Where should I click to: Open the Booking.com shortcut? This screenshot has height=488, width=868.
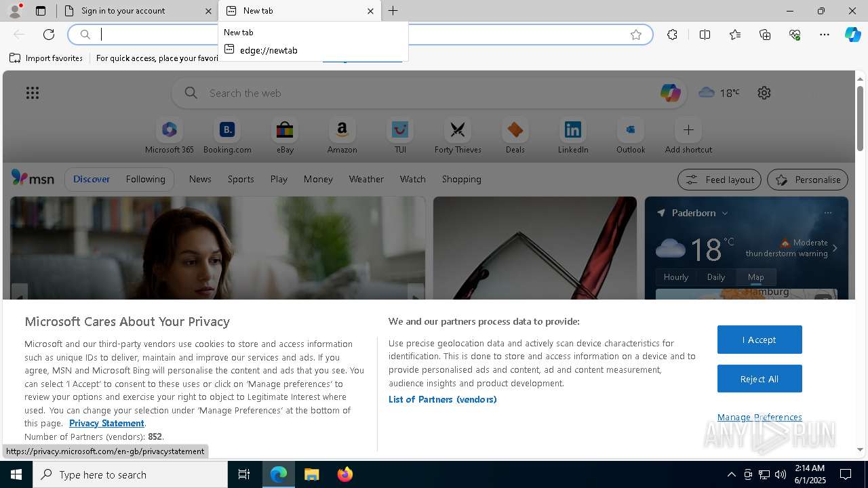(227, 136)
